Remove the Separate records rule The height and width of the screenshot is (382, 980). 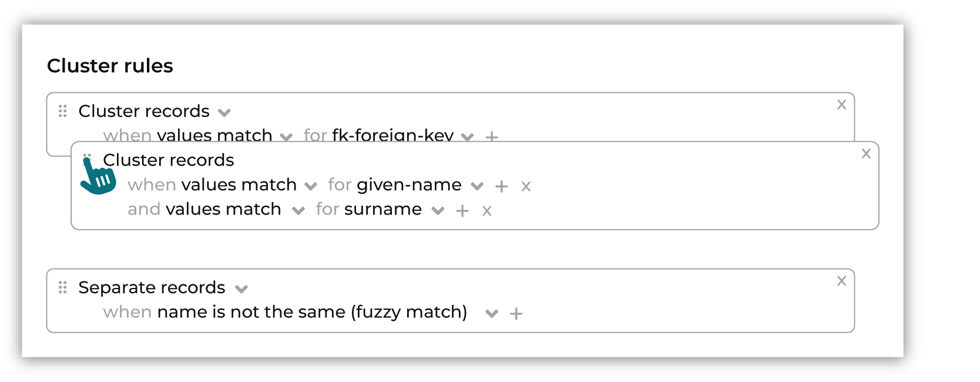pos(841,281)
